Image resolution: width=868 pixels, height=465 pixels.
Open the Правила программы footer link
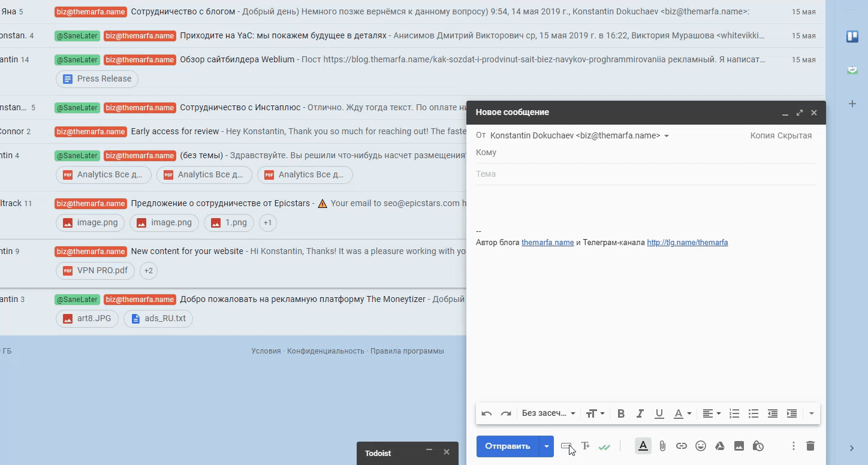[x=407, y=351]
